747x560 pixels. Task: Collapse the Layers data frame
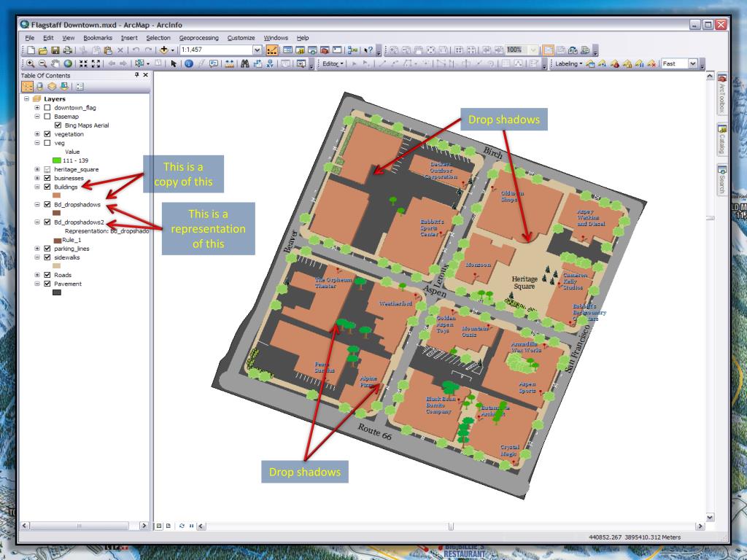[27, 99]
